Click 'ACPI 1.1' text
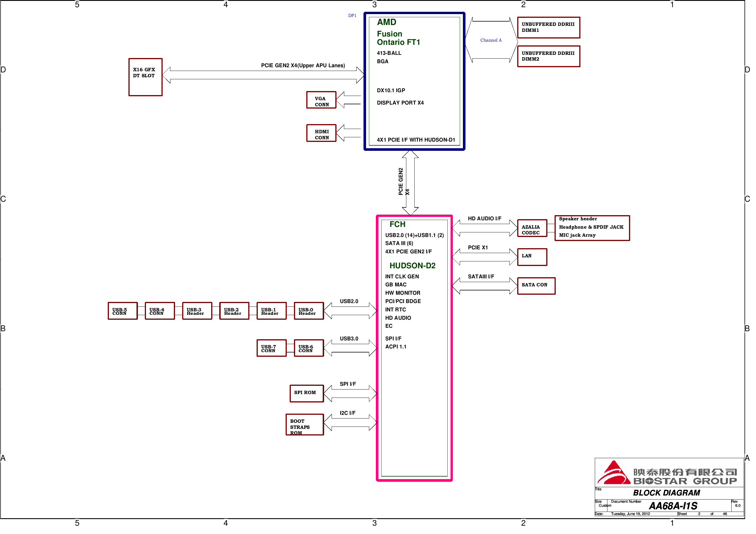The height and width of the screenshot is (534, 756). tap(396, 347)
